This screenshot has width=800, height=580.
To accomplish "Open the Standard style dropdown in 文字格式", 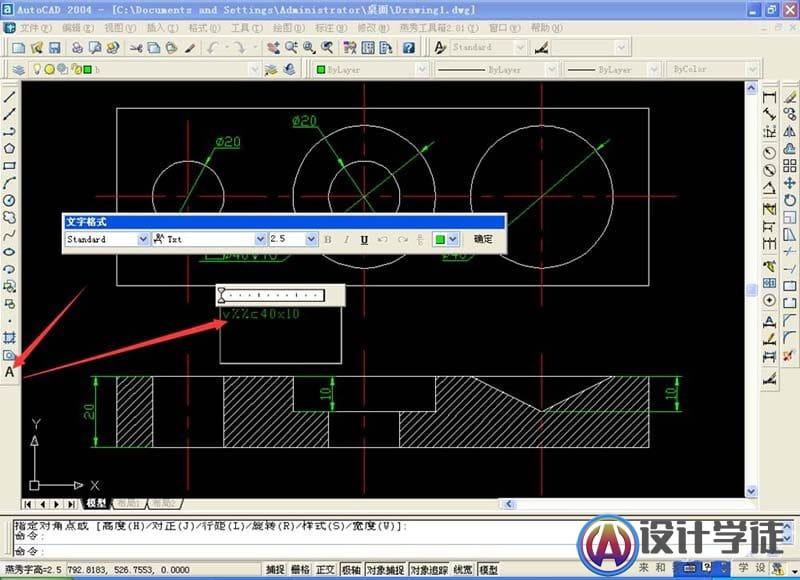I will click(143, 239).
